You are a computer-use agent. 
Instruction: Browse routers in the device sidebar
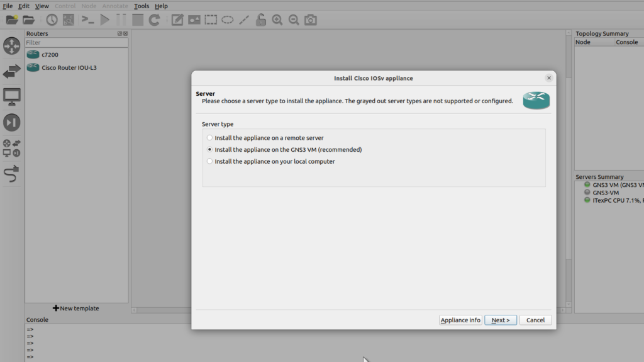pyautogui.click(x=12, y=46)
